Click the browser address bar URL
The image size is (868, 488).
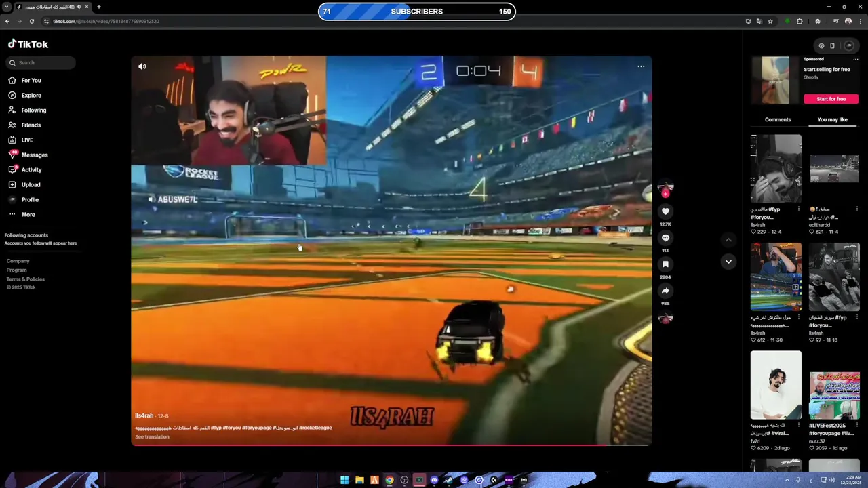[x=106, y=21]
